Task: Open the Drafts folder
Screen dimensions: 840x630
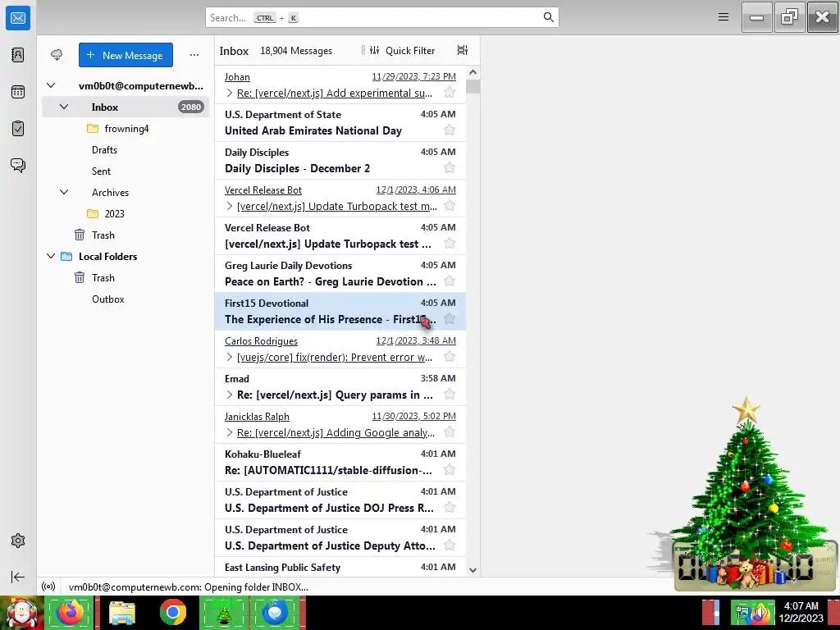Action: 126,149
